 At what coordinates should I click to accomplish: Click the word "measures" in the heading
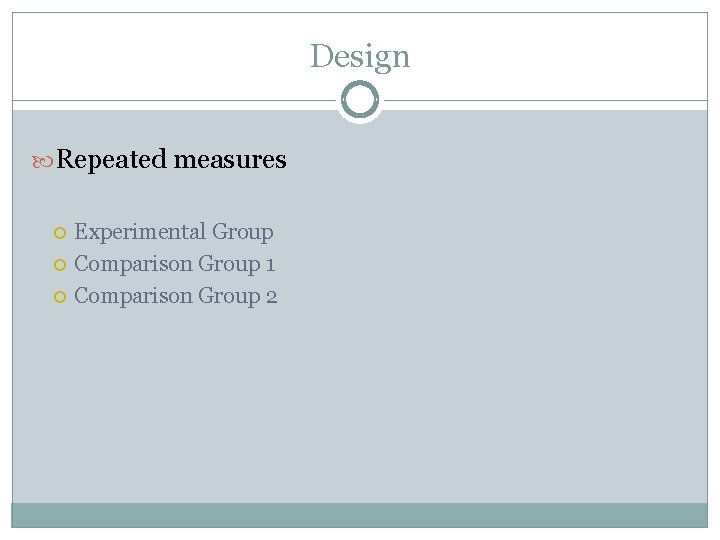(x=229, y=159)
